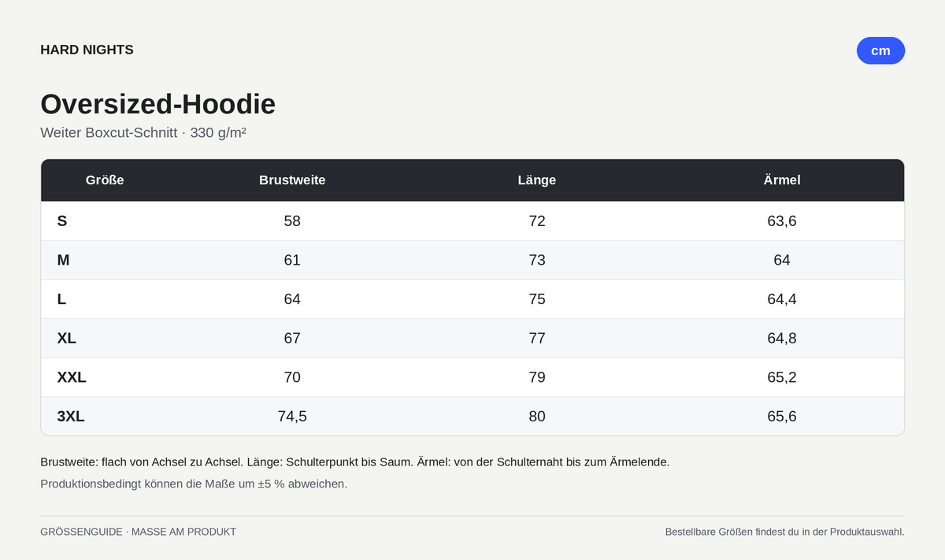Select the size S row label
This screenshot has width=945, height=560.
click(62, 221)
